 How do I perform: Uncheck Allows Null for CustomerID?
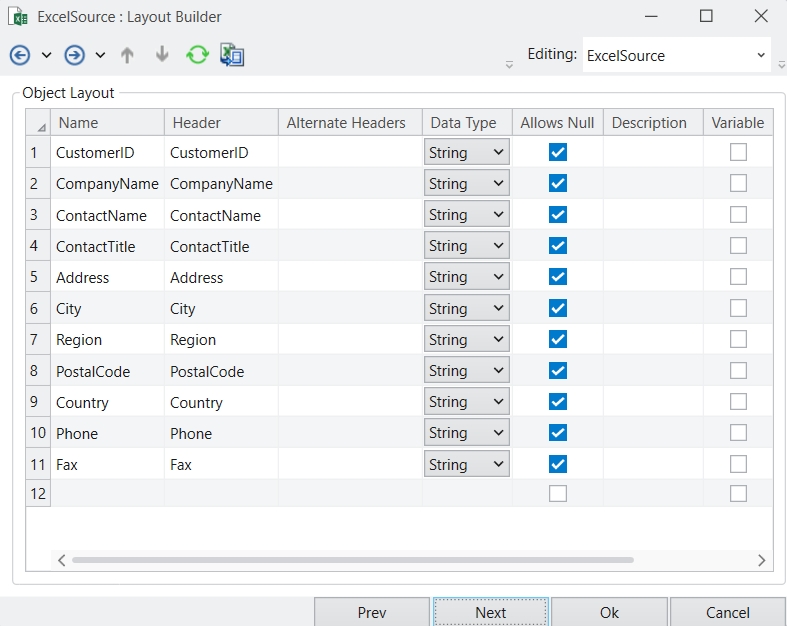(558, 153)
